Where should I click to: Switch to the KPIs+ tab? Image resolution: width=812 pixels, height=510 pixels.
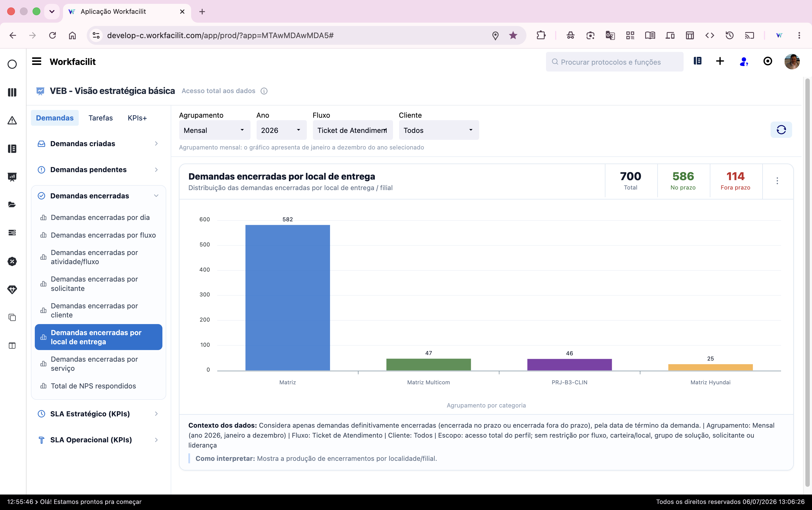point(137,118)
